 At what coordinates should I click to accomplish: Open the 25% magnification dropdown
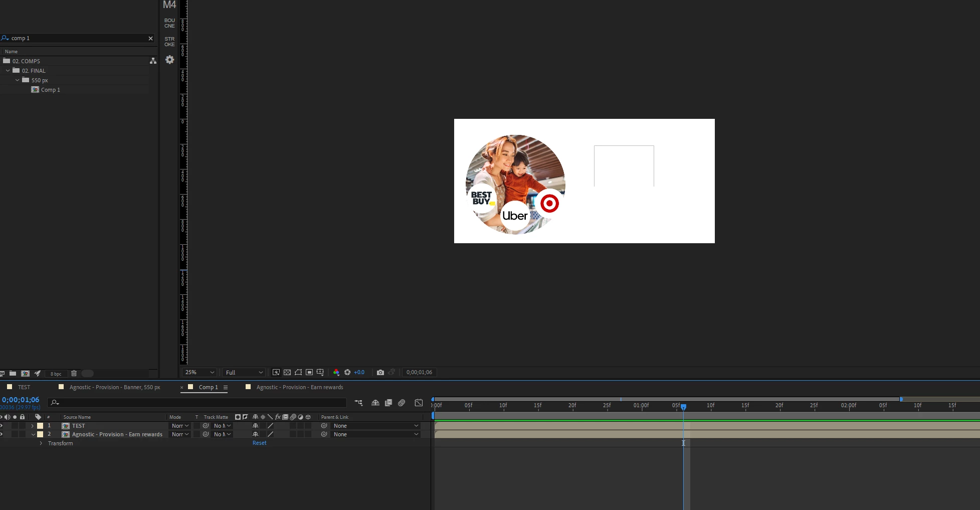[200, 373]
